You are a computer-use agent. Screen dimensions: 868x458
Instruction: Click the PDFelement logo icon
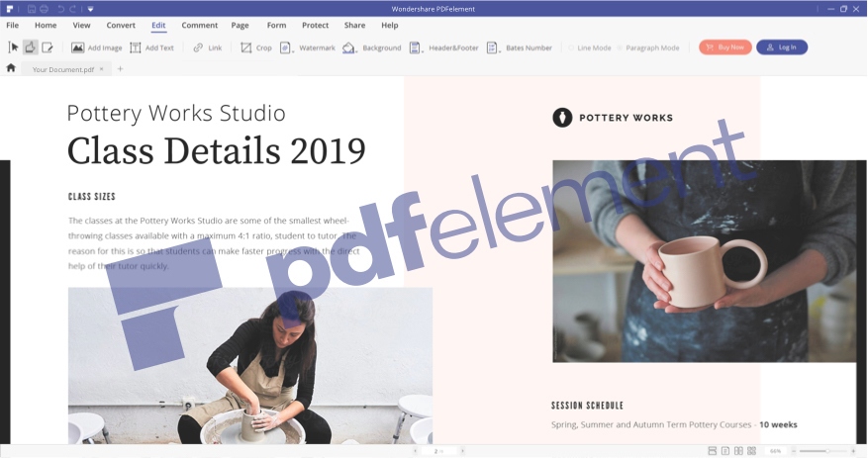10,9
